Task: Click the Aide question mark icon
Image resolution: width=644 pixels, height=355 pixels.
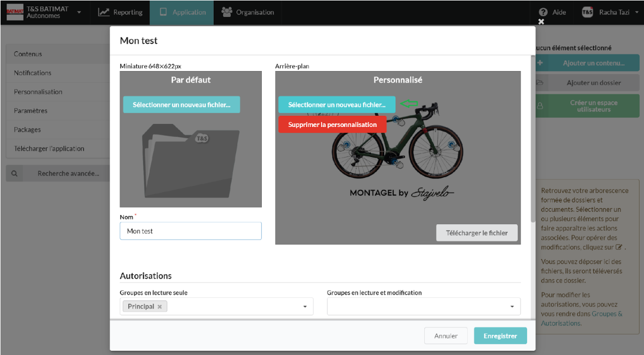Action: [544, 12]
